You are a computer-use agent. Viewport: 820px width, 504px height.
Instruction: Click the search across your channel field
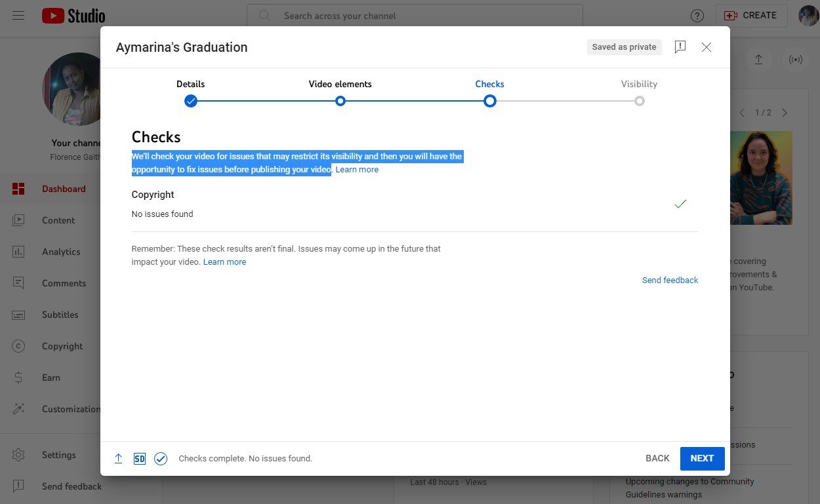click(415, 16)
